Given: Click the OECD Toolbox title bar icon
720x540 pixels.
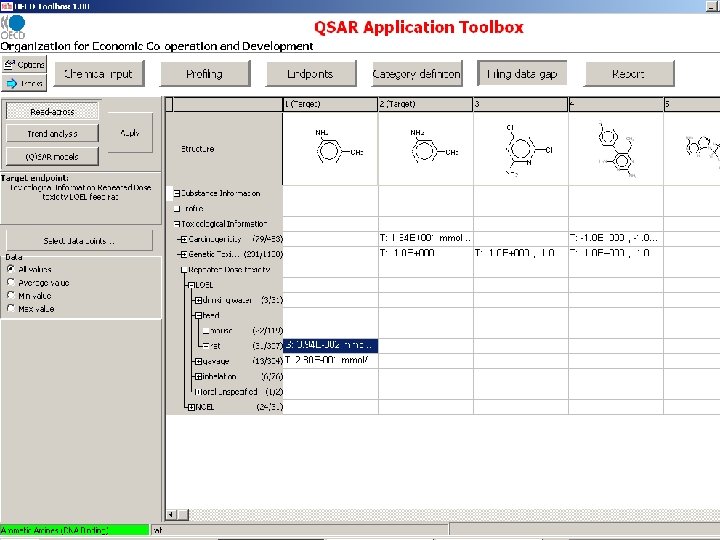Looking at the screenshot, I should coord(7,6).
